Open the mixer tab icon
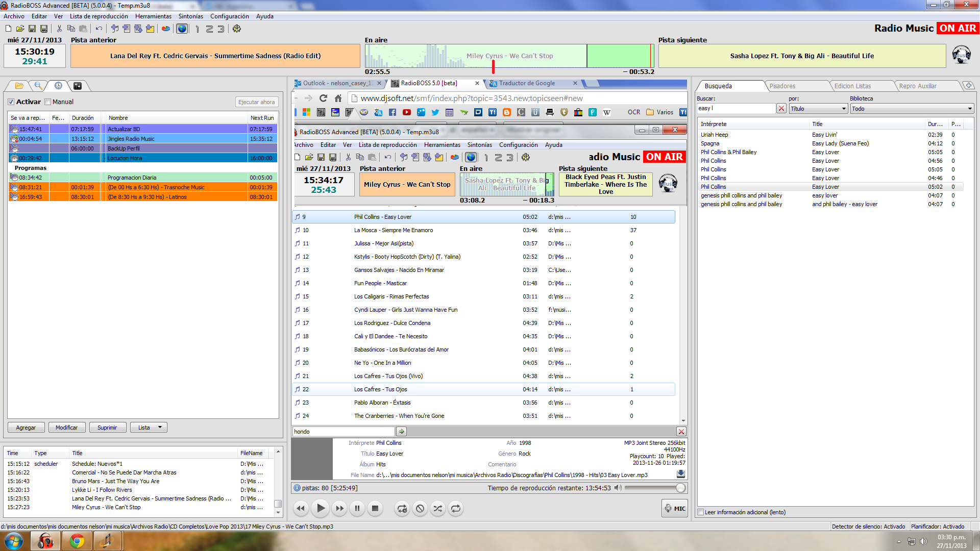Screen dimensions: 980x551 pyautogui.click(x=78, y=86)
